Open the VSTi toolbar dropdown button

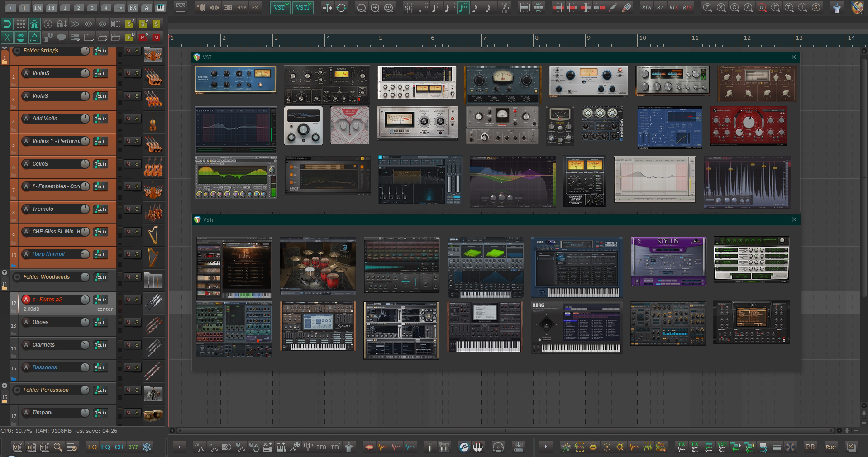point(303,8)
